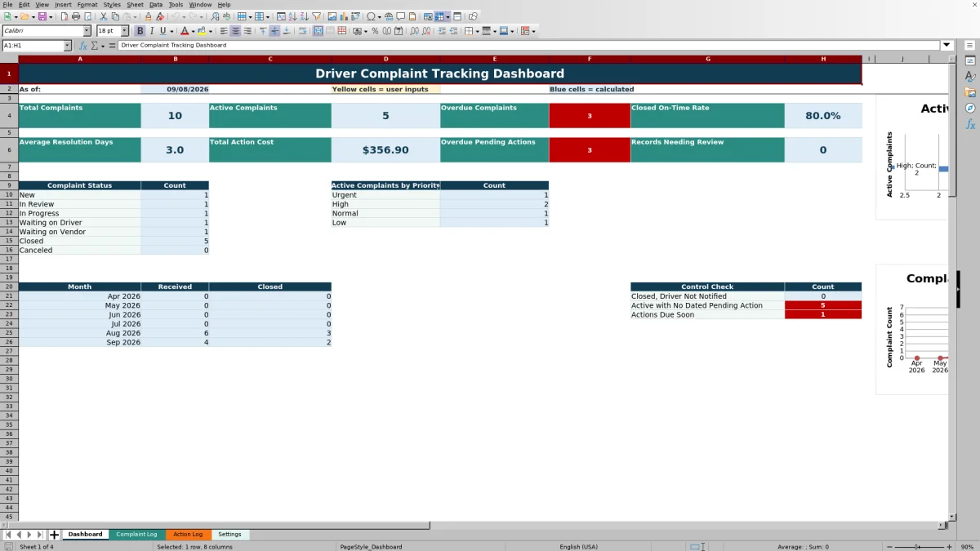Click the Copy icon in the toolbar
This screenshot has height=551, width=980.
pos(115,16)
